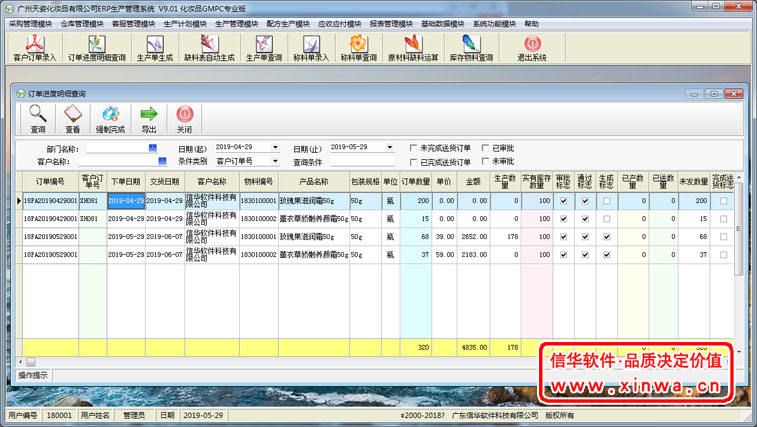
Task: Select 2183.00 amount cell
Action: click(x=473, y=255)
